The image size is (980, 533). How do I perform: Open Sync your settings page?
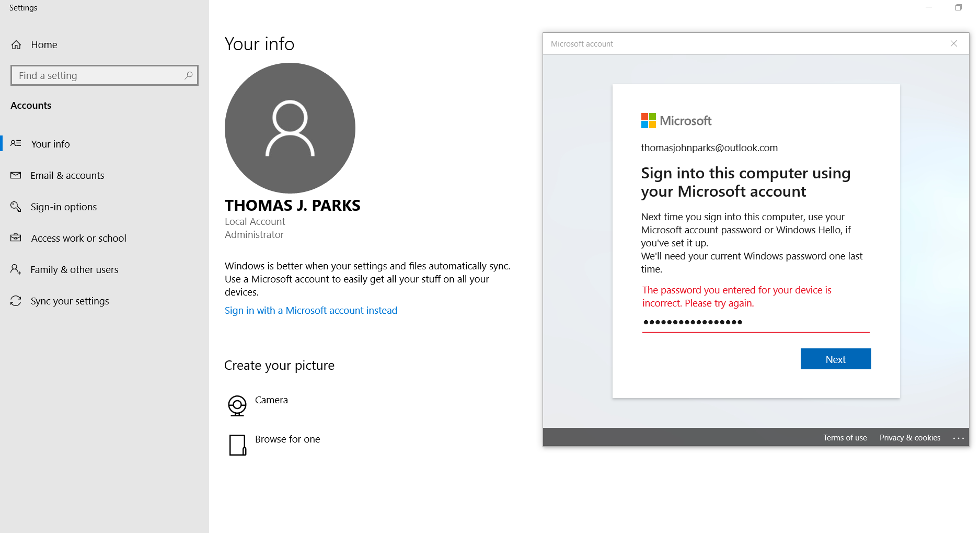click(x=70, y=301)
